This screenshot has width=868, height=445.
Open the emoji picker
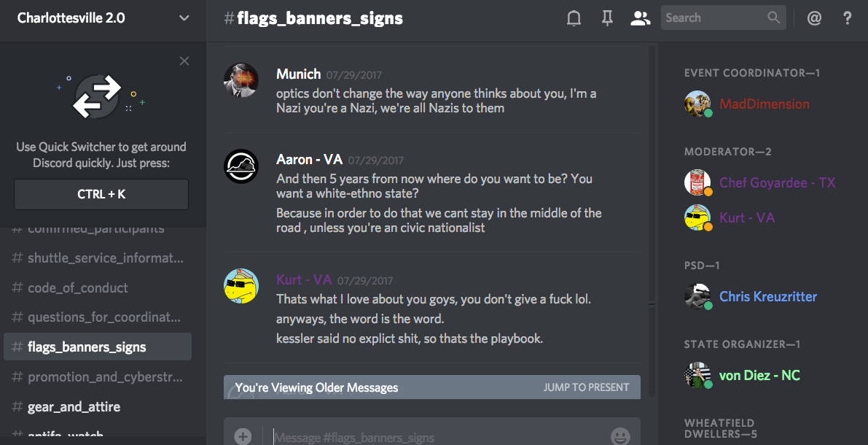(x=620, y=436)
